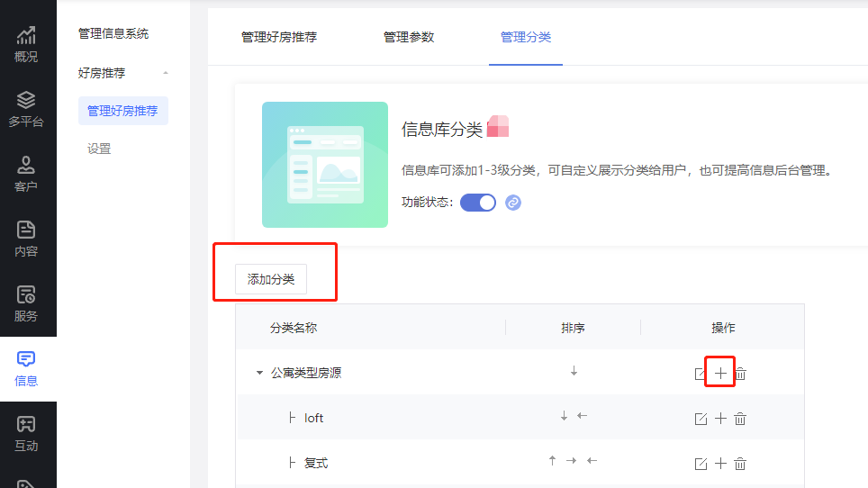Image resolution: width=868 pixels, height=488 pixels.
Task: Open the 概况 overview sidebar section
Action: click(26, 44)
